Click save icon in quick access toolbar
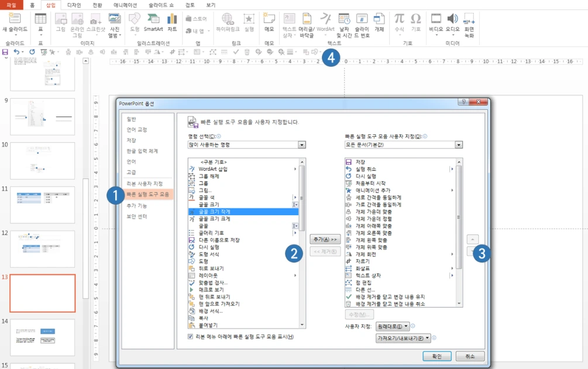The width and height of the screenshot is (588, 369). click(x=5, y=51)
